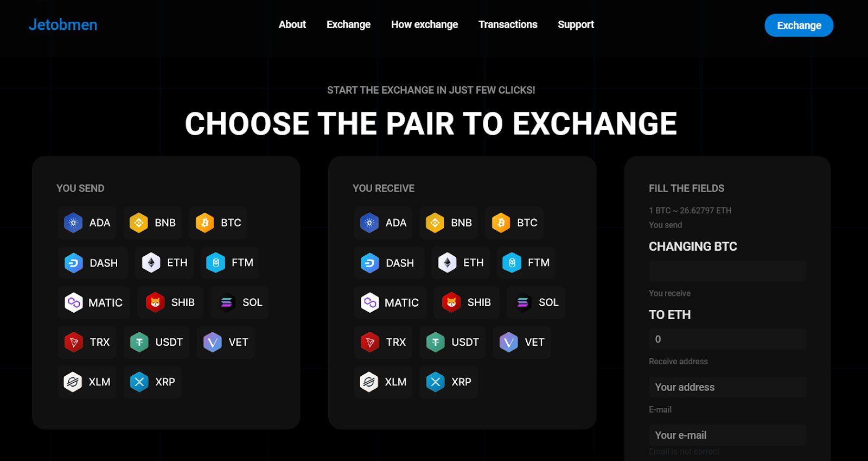This screenshot has width=868, height=461.
Task: Click the Jetobmen logo
Action: coord(63,24)
